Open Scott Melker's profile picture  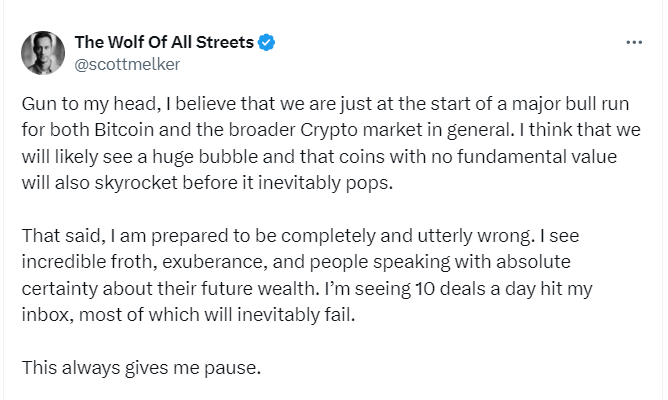(x=43, y=53)
